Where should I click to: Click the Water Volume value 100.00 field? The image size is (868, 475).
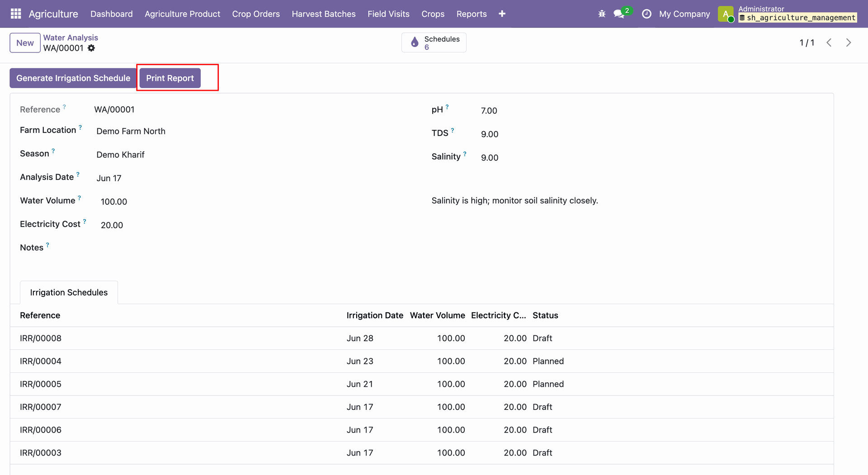pyautogui.click(x=114, y=202)
